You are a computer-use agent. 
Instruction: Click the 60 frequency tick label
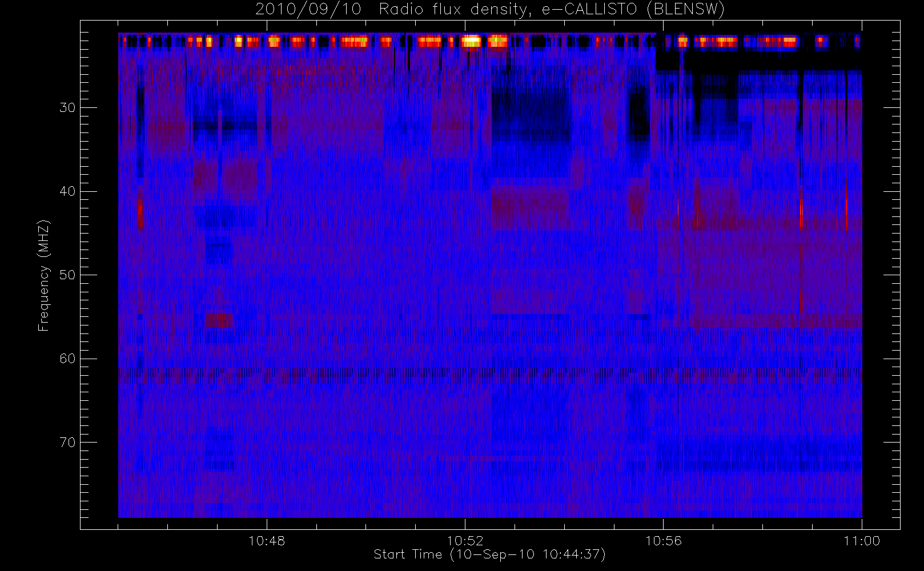(67, 359)
